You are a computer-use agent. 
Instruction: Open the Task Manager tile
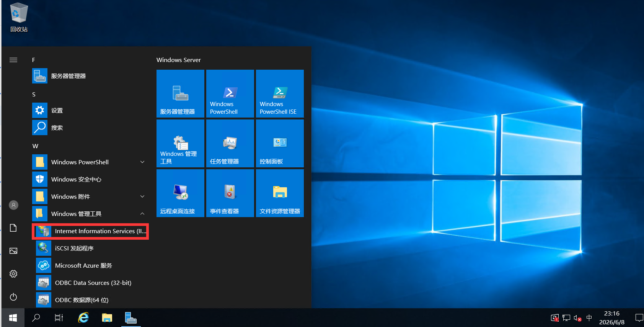[x=230, y=143]
